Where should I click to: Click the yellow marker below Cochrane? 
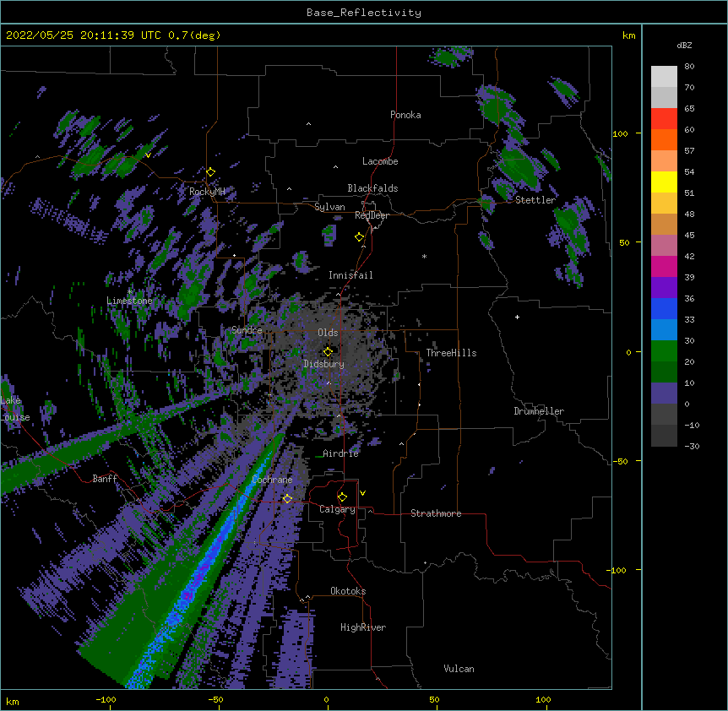pos(287,498)
